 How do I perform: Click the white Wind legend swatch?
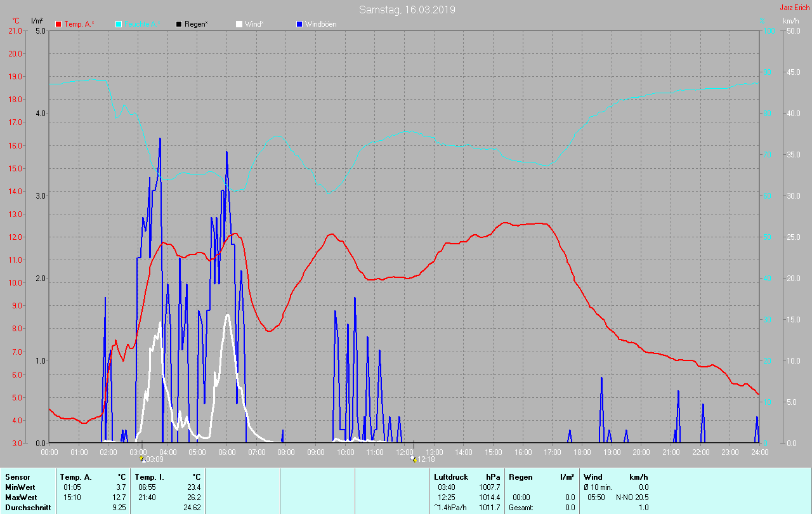(239, 24)
